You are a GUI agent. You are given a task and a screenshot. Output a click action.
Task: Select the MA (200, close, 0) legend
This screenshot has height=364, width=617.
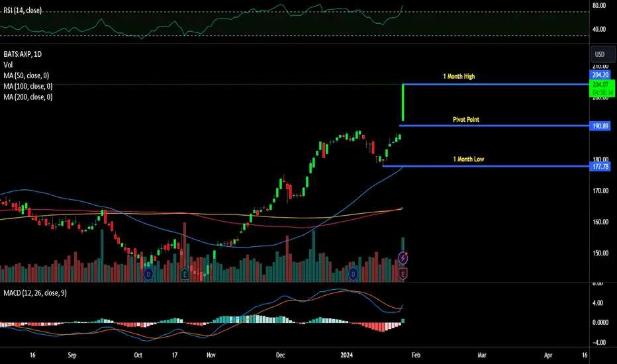28,97
